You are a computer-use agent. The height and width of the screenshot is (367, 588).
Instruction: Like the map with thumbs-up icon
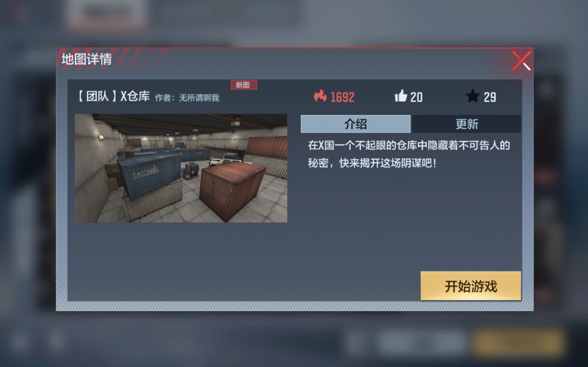point(401,96)
